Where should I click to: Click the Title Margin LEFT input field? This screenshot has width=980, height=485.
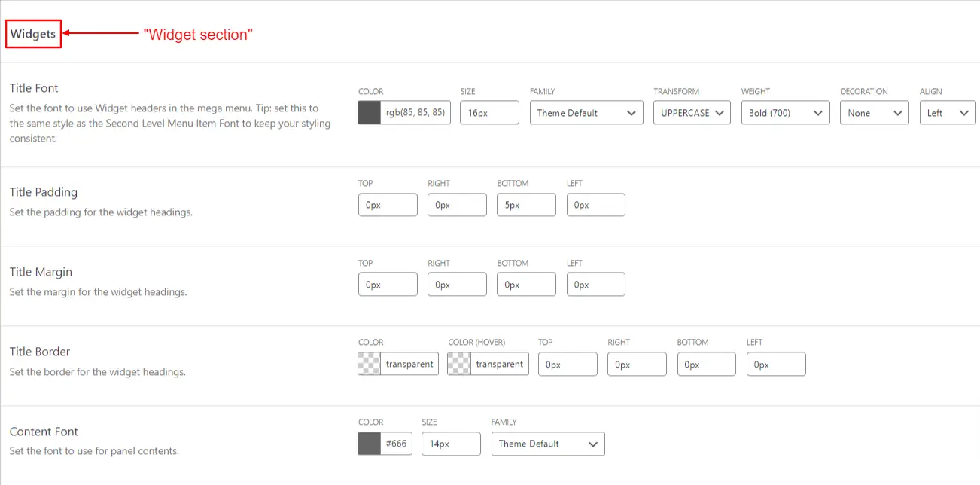tap(595, 284)
